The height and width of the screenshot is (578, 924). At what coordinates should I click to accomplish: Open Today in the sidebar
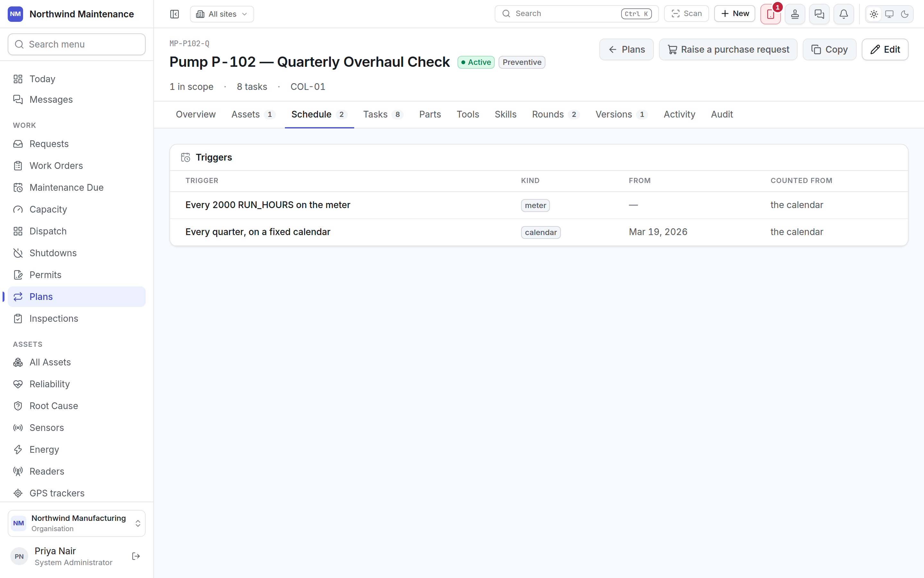click(x=76, y=79)
